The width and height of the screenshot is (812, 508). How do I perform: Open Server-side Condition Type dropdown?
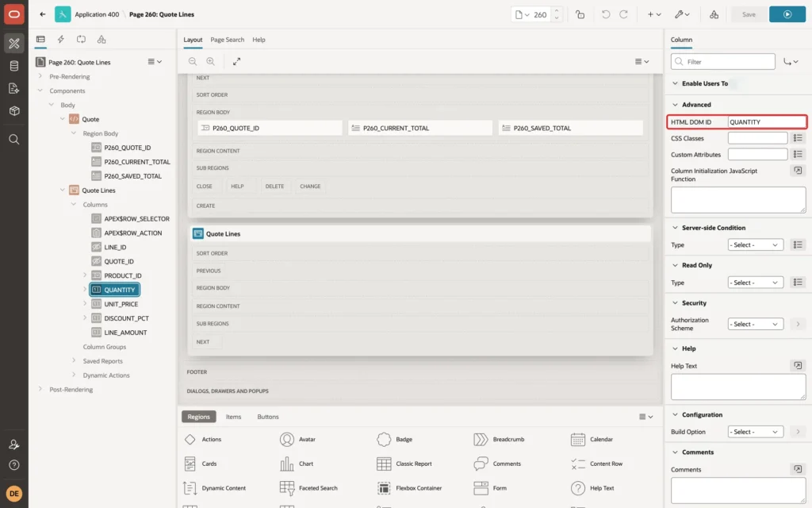pyautogui.click(x=755, y=244)
